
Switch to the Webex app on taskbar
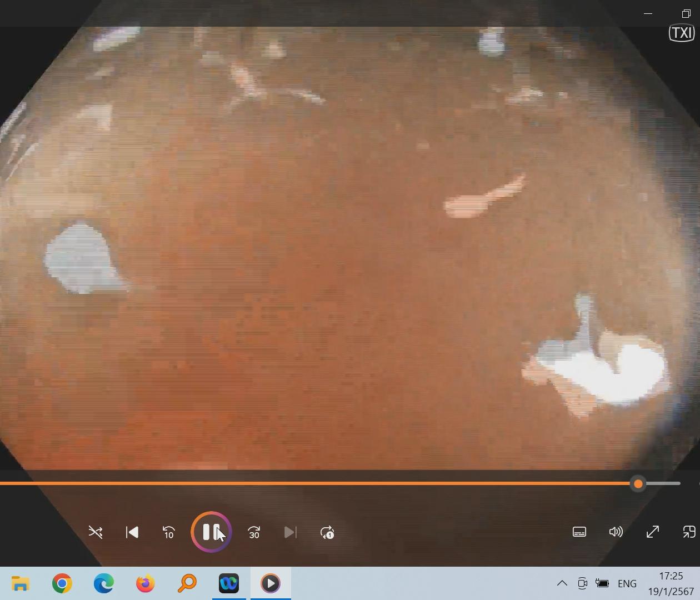pos(229,583)
